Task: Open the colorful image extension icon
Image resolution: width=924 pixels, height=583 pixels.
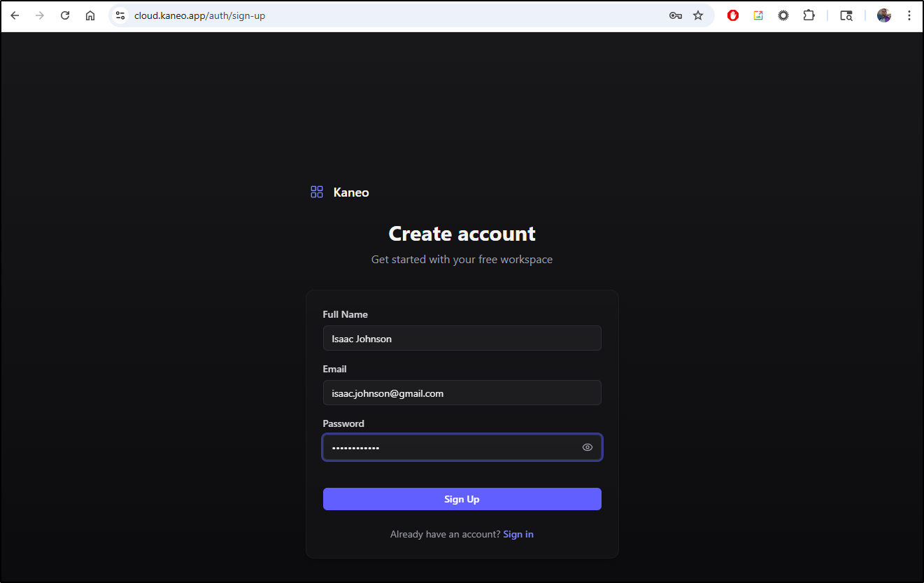Action: click(758, 15)
